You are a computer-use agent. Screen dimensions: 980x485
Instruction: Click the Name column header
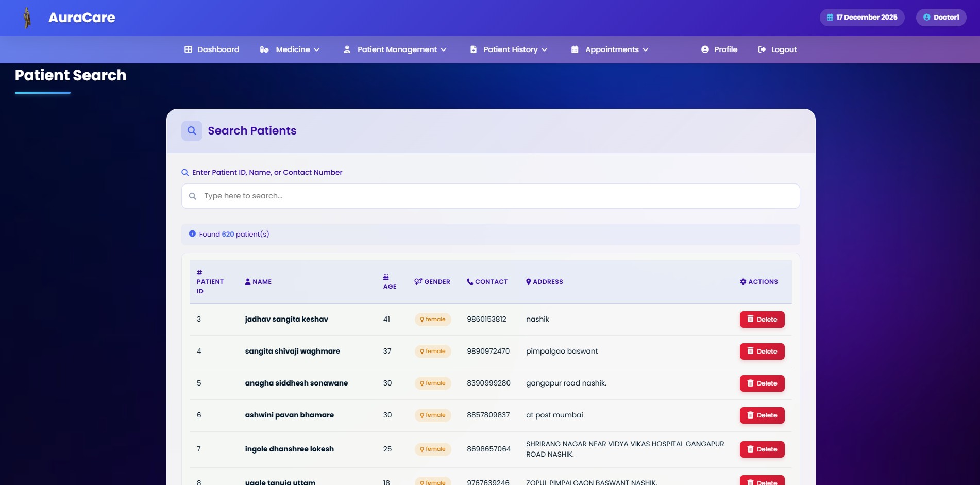coord(258,282)
